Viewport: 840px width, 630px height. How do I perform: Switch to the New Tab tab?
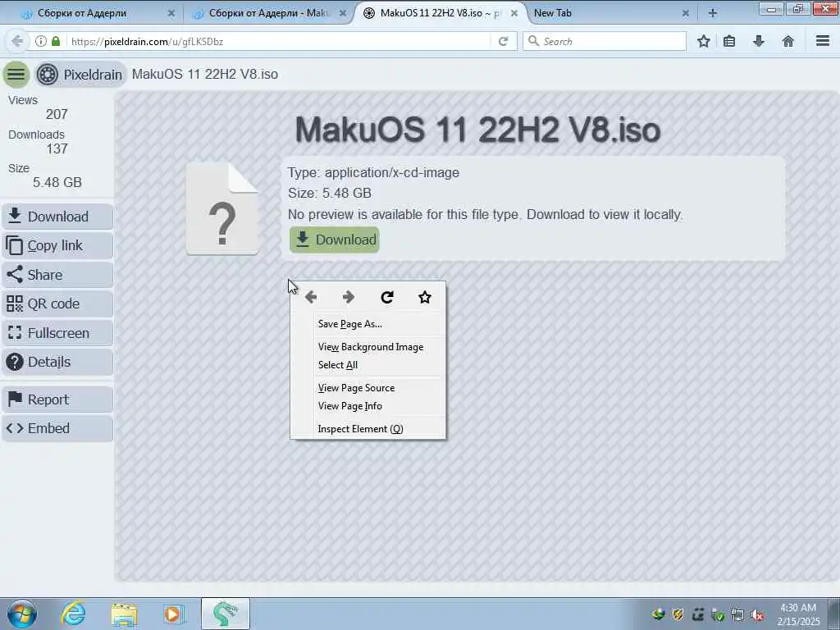610,13
